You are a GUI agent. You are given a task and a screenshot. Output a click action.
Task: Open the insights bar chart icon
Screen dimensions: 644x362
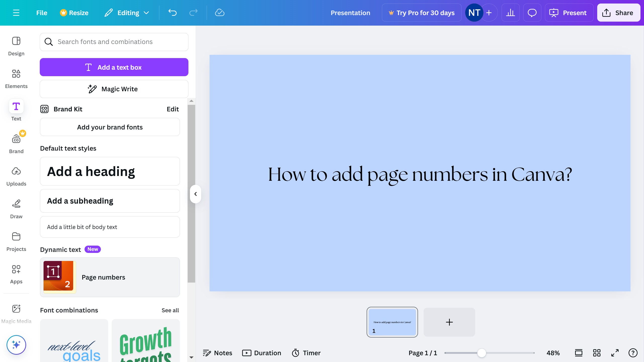510,13
